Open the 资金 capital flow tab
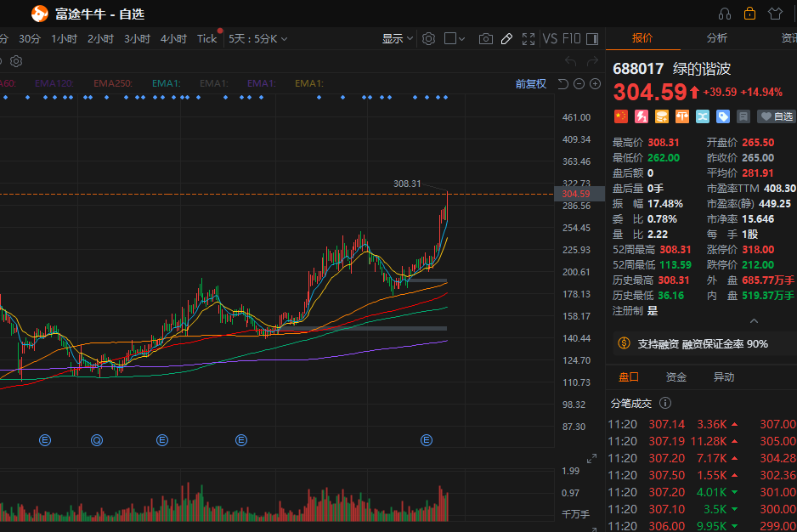This screenshot has height=532, width=797. (x=676, y=376)
